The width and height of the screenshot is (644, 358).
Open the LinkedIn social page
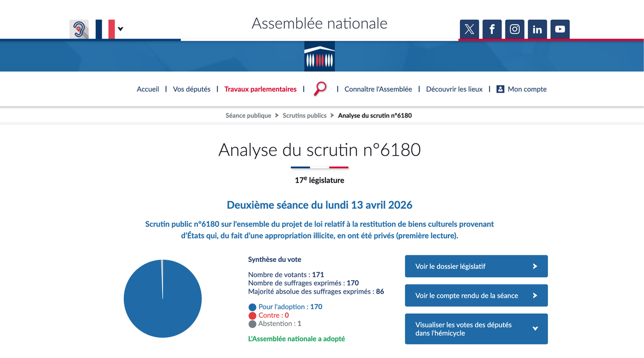(537, 29)
